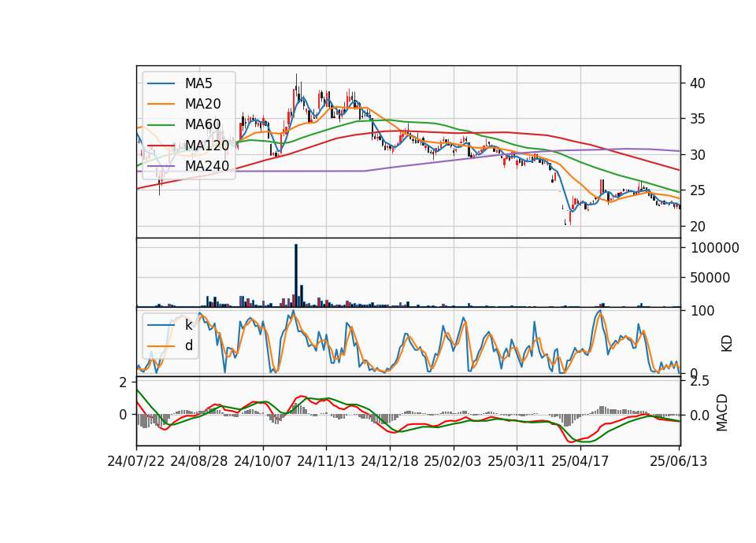Click the 'd' legend label in KD panel
This screenshot has width=756, height=543.
tap(189, 345)
